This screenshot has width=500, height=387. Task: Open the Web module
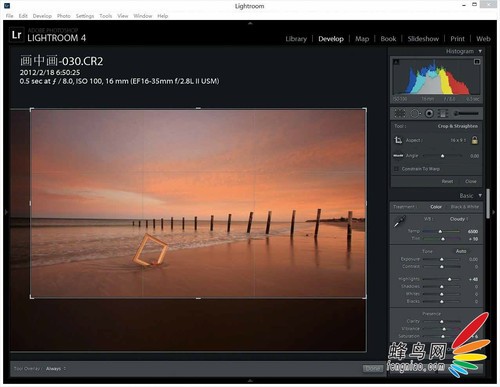pos(483,39)
